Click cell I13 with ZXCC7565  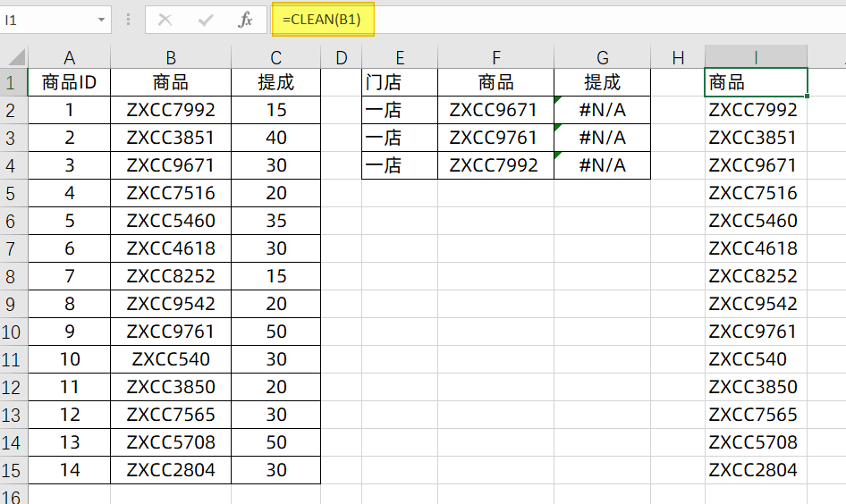point(756,415)
